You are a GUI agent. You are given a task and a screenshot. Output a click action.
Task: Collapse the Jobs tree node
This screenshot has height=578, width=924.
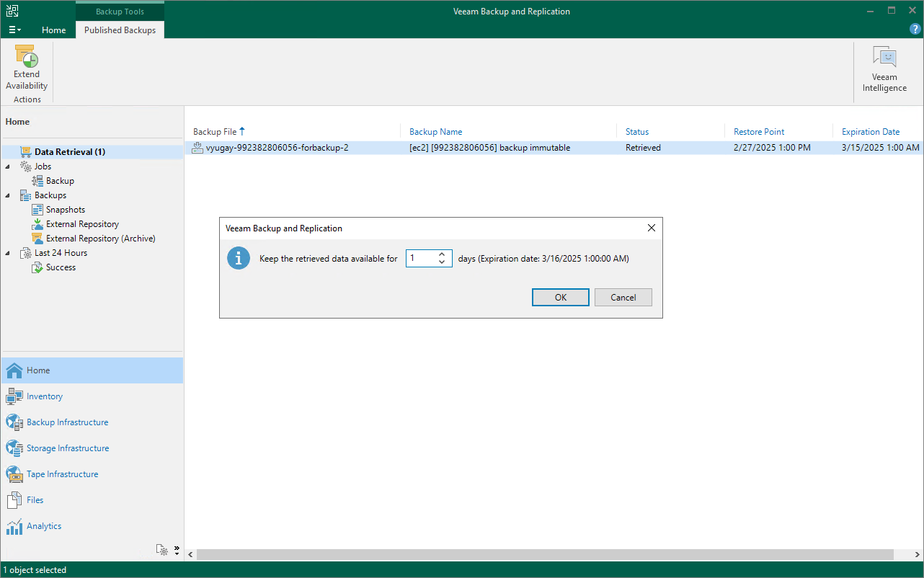click(x=8, y=166)
